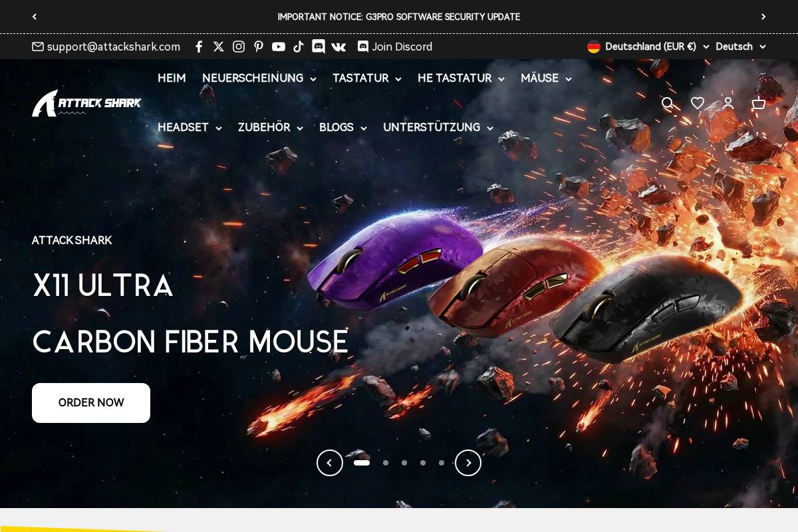Jump to the fifth slide dot
This screenshot has width=798, height=532.
442,463
